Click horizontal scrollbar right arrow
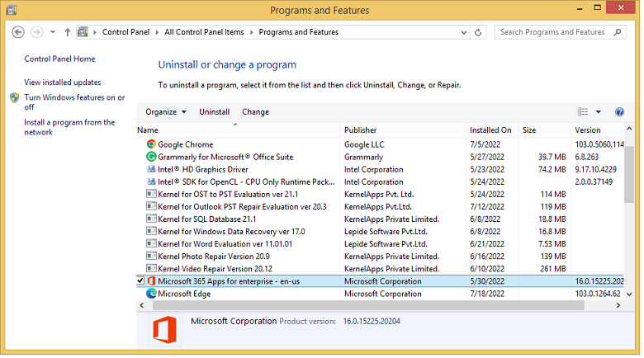 pyautogui.click(x=618, y=305)
